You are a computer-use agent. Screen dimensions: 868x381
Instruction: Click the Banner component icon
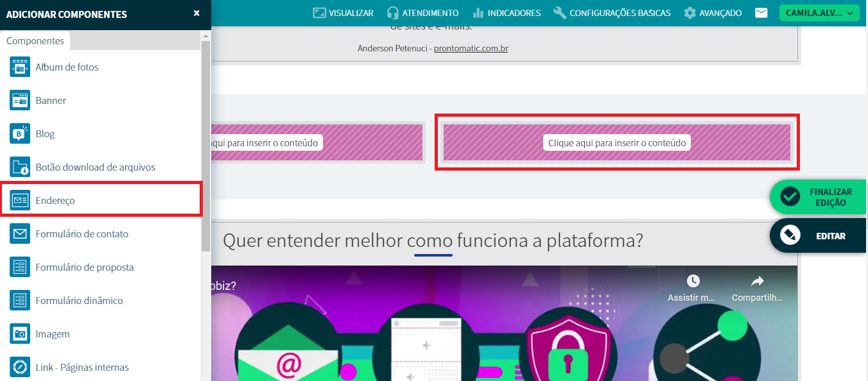pyautogui.click(x=20, y=101)
